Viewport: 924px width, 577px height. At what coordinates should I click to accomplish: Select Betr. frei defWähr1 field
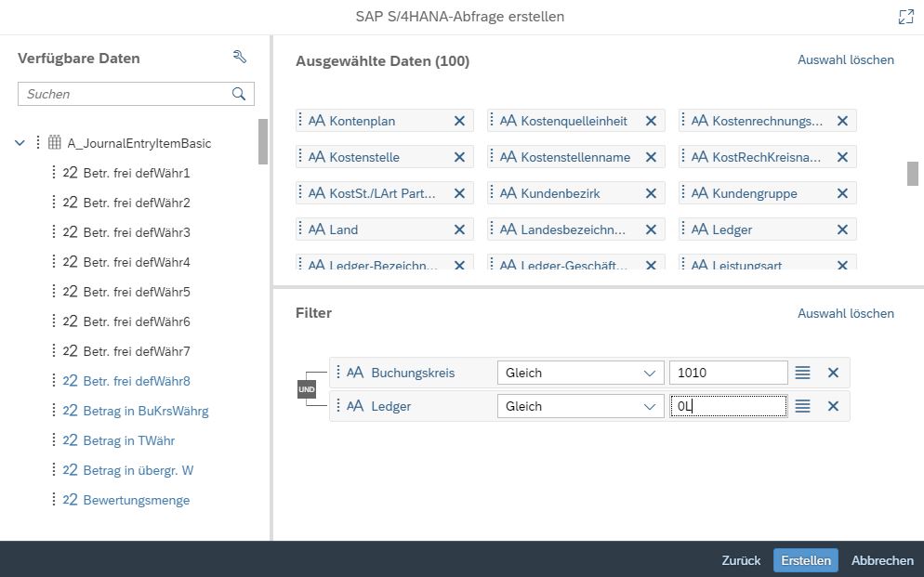click(x=137, y=173)
